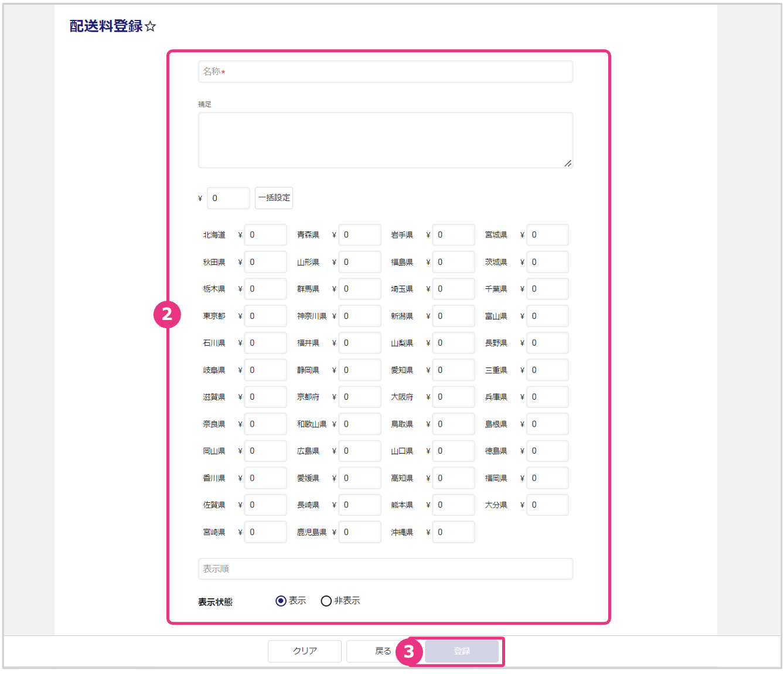This screenshot has width=784, height=674.
Task: Click the 大阪府 shipping fee field
Action: (453, 397)
